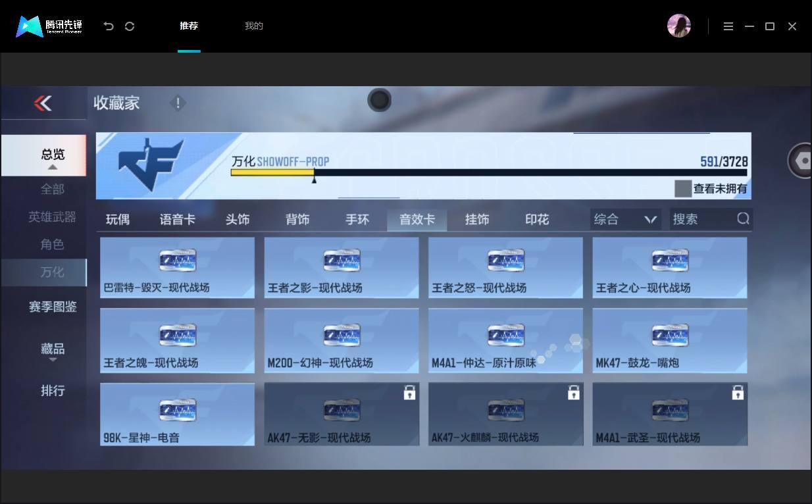Click the search magnifier icon
Image resolution: width=812 pixels, height=504 pixels.
click(x=743, y=218)
